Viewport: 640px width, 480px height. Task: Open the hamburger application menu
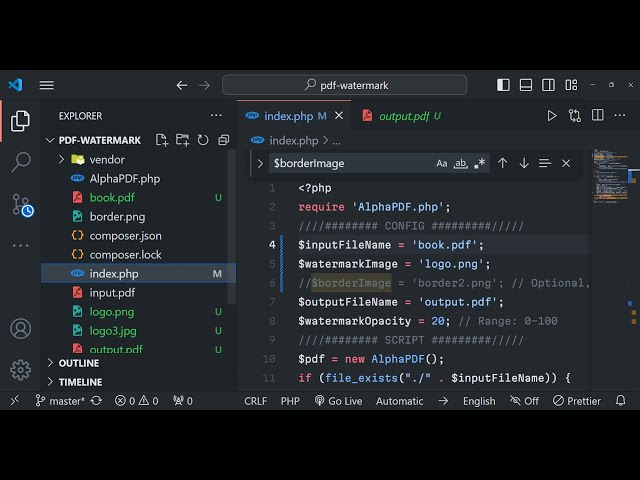pyautogui.click(x=47, y=85)
